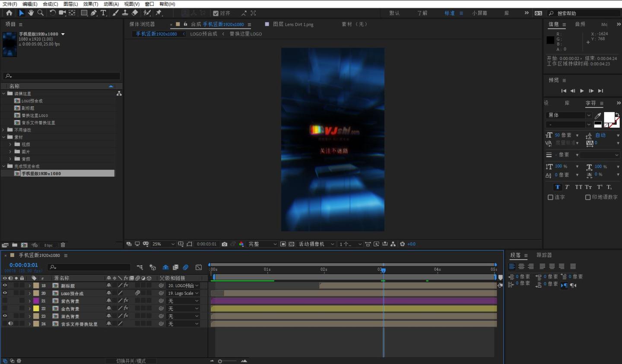The width and height of the screenshot is (622, 364).
Task: Toggle faux bold T button
Action: click(x=558, y=187)
